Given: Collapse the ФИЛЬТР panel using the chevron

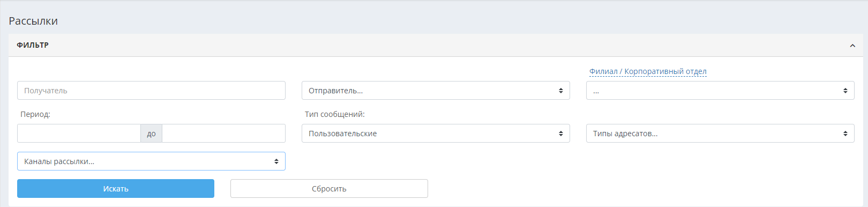Looking at the screenshot, I should point(852,46).
